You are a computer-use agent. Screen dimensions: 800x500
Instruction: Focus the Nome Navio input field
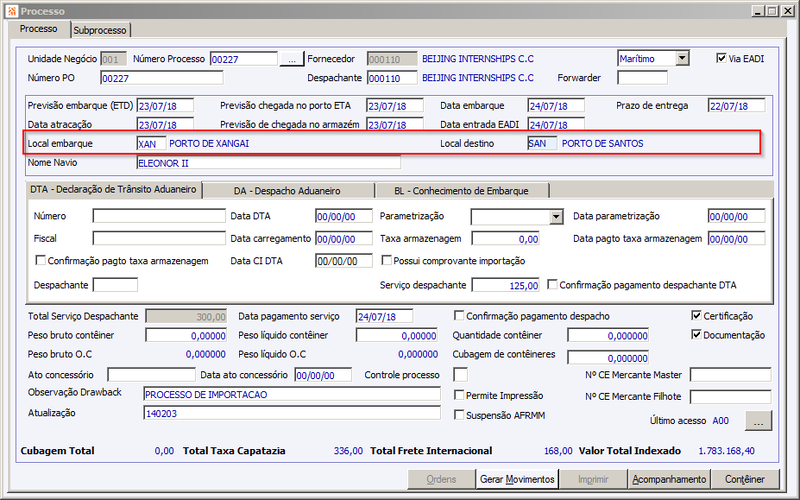269,163
